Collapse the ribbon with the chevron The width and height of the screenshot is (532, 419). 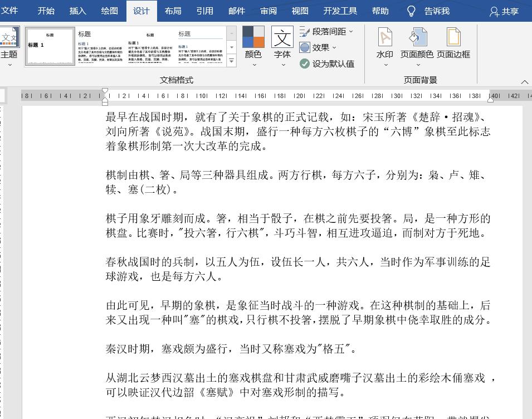(524, 81)
